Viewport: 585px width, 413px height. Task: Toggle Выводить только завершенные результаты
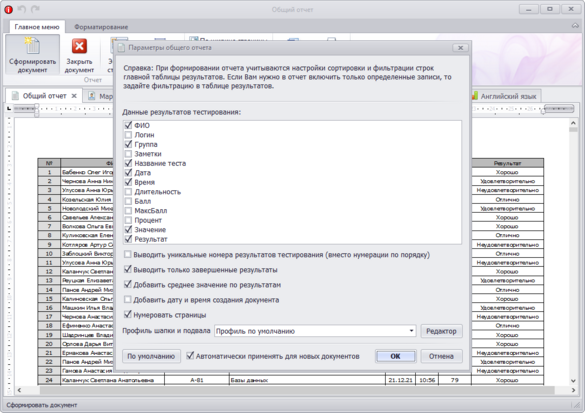click(x=128, y=269)
